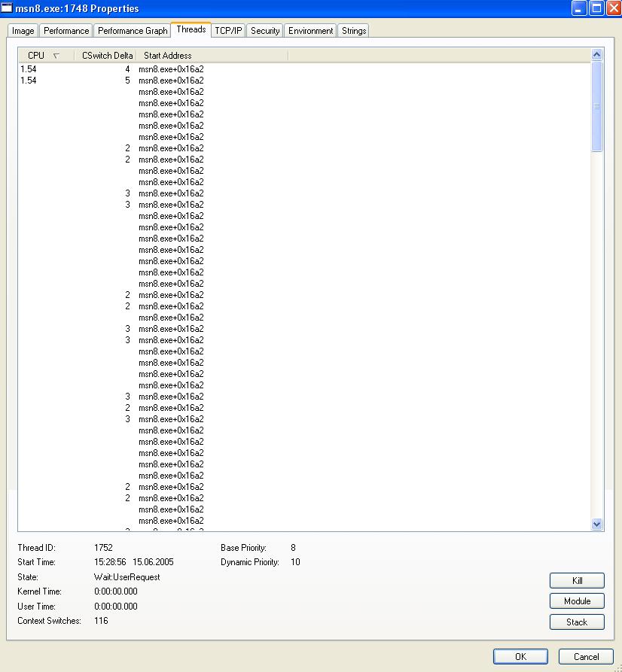Click the Start Time value 15:28:56
622x672 pixels.
tap(110, 562)
